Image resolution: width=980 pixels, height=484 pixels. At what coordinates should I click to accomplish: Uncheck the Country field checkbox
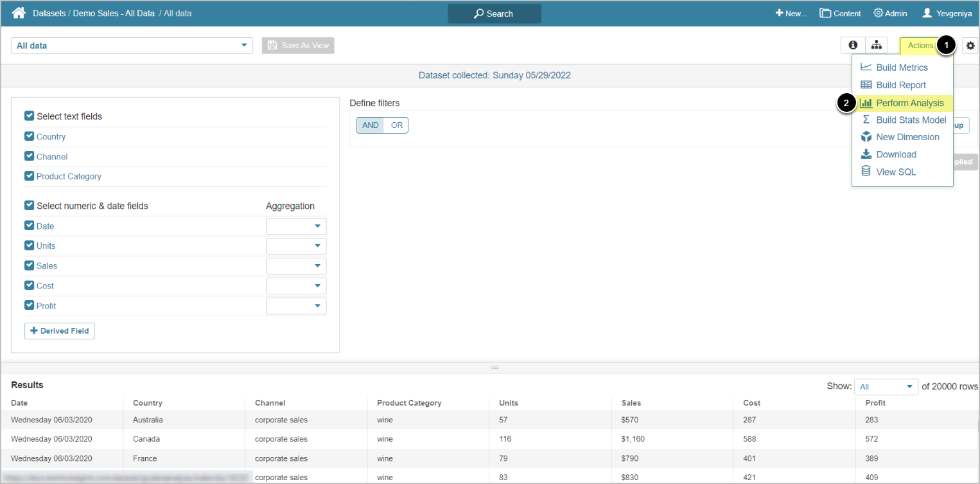pyautogui.click(x=29, y=136)
